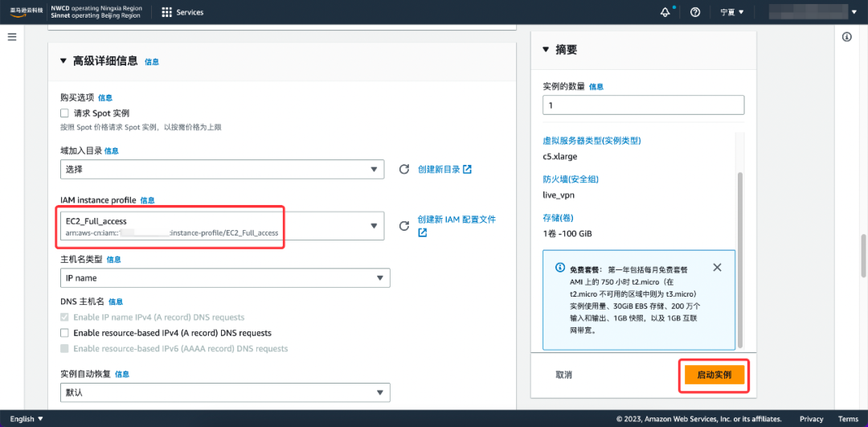This screenshot has height=427, width=868.
Task: Open the English language selector
Action: pos(27,419)
